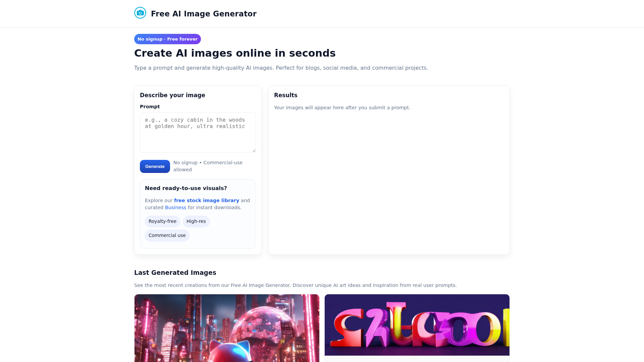Open the free stock image library link
644x362 pixels.
207,200
